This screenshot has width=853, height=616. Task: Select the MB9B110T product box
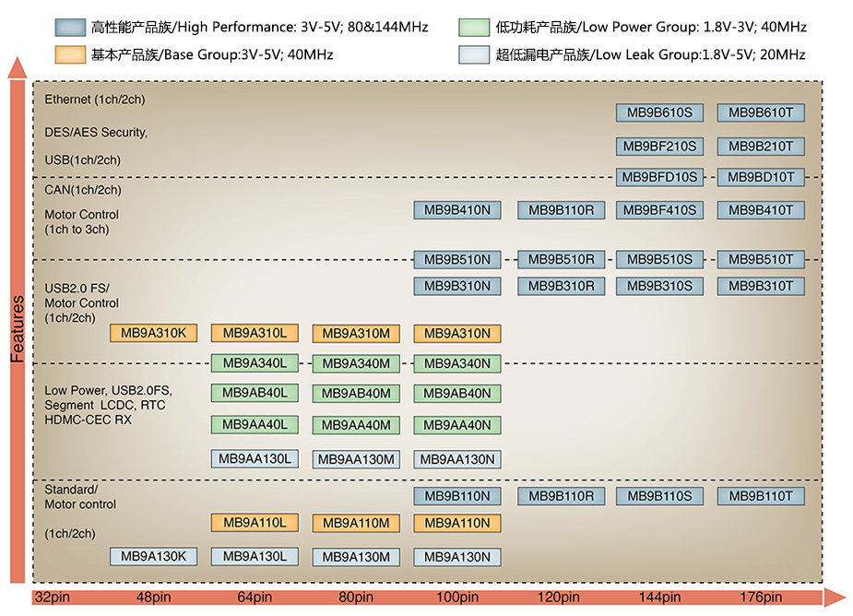point(761,496)
